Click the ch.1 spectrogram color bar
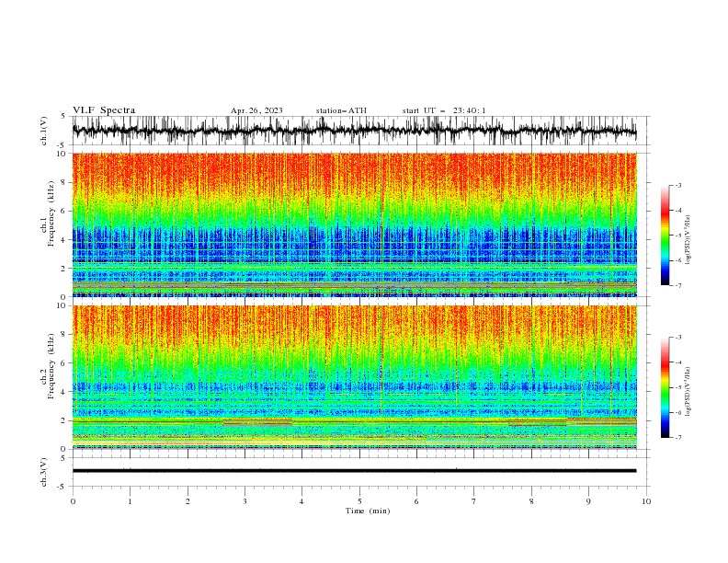This screenshot has width=728, height=563. click(x=665, y=236)
